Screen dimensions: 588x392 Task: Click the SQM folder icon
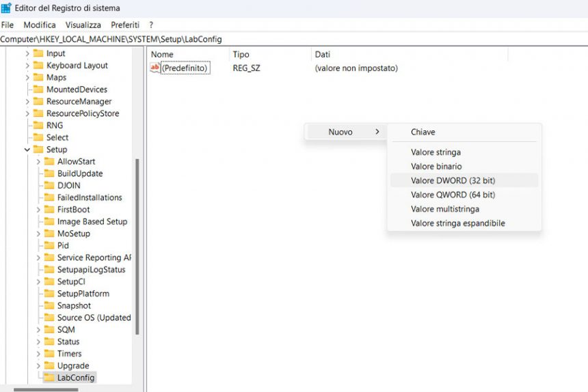pyautogui.click(x=49, y=329)
